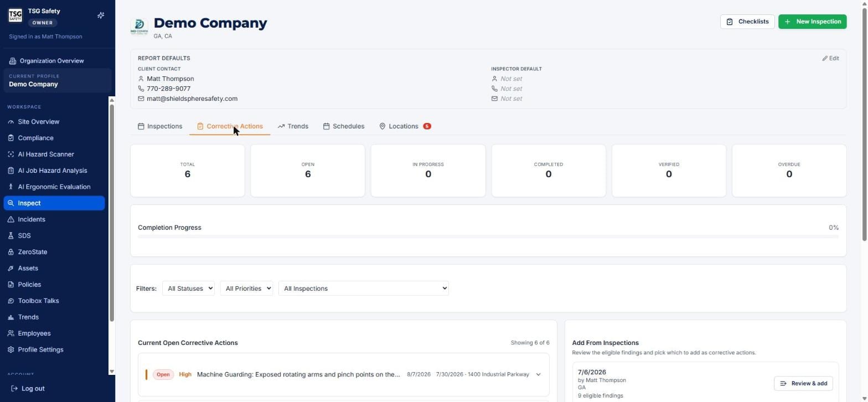Click the ZeroState lock icon
Image resolution: width=868 pixels, height=402 pixels.
(11, 252)
